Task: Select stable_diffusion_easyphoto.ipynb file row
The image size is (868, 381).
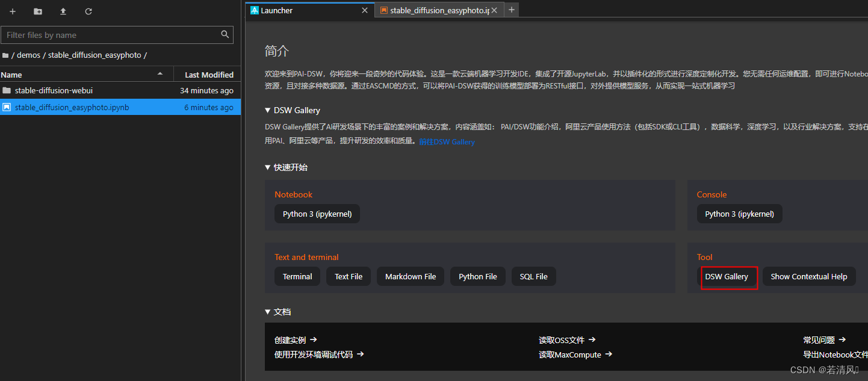Action: (120, 107)
